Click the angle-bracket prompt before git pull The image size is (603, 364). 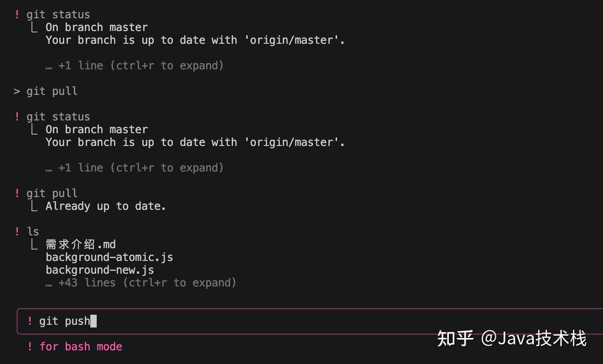coord(17,91)
